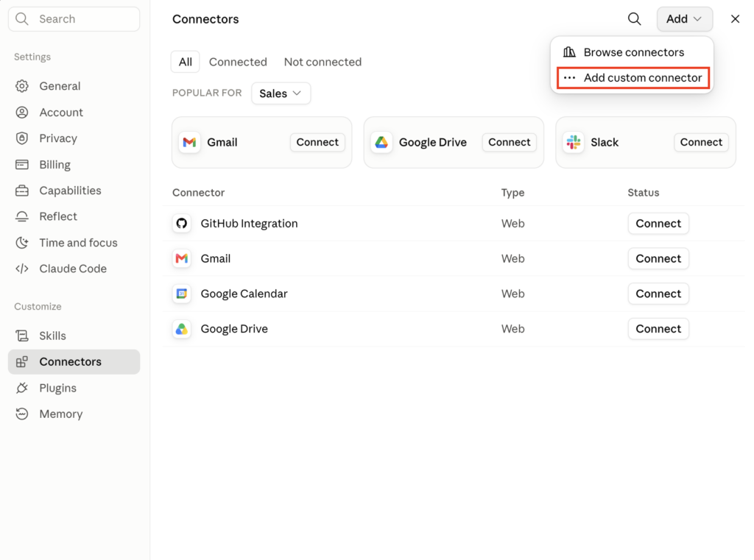Image resolution: width=754 pixels, height=560 pixels.
Task: Click the Slack logo in popular card
Action: tap(573, 142)
